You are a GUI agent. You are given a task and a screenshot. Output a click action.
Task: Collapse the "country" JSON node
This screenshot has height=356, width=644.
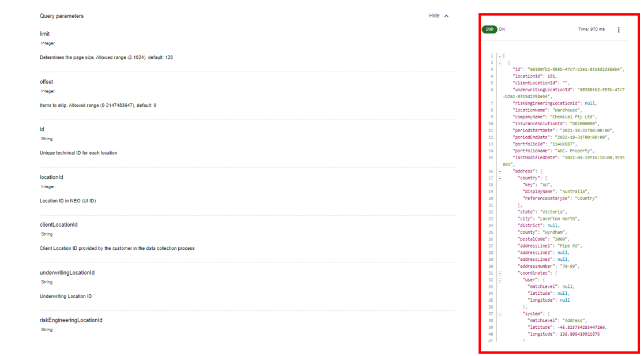(499, 178)
